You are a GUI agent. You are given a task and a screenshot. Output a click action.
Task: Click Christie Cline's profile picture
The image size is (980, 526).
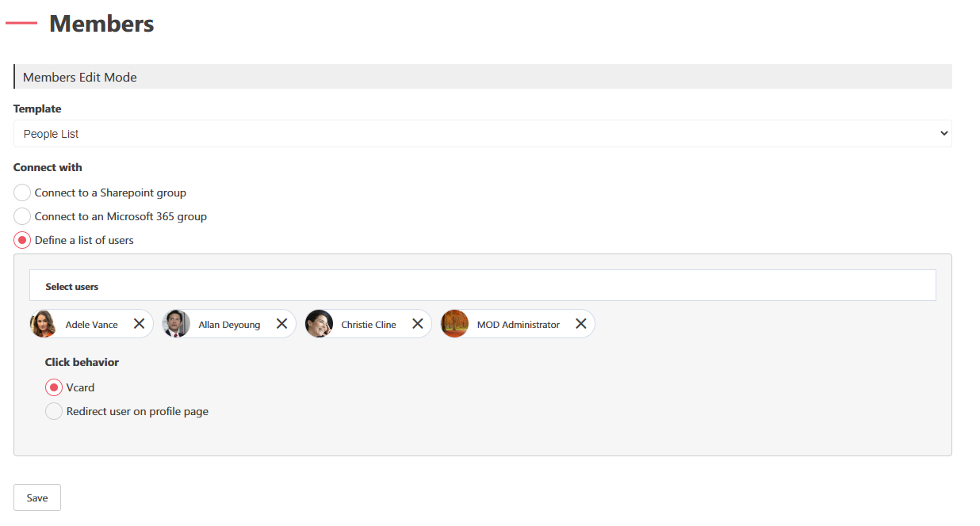319,324
